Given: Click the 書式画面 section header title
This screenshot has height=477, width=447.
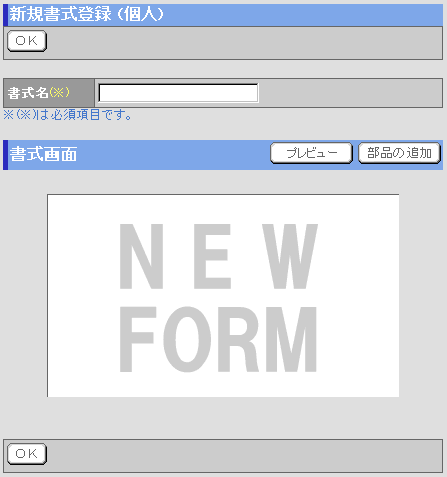Looking at the screenshot, I should [x=43, y=154].
